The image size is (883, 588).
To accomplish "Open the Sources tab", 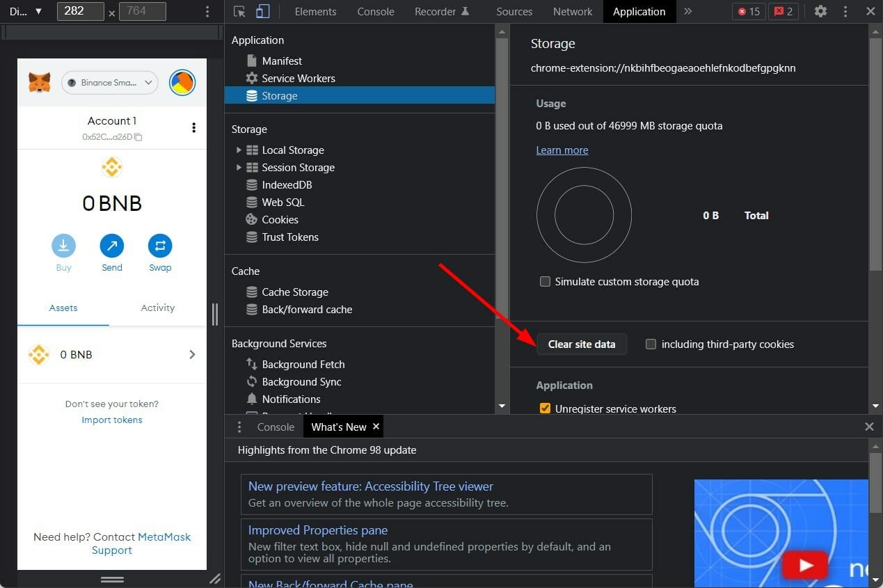I will tap(514, 11).
